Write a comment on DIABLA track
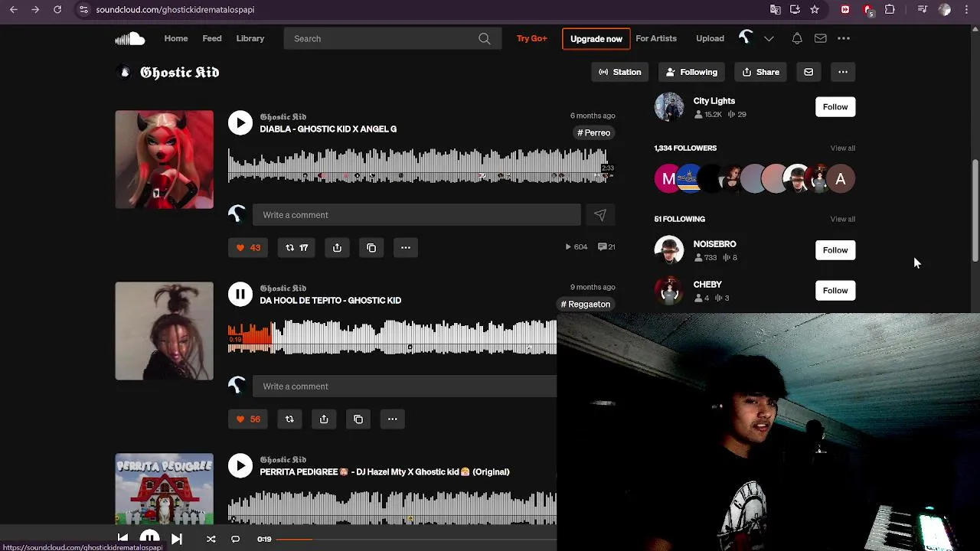Image resolution: width=980 pixels, height=551 pixels. (x=416, y=215)
